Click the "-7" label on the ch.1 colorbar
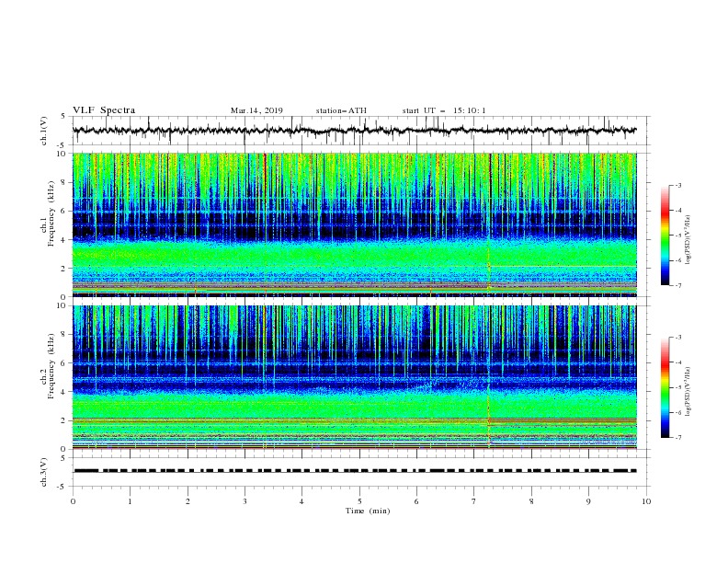728x563 pixels. pyautogui.click(x=677, y=285)
